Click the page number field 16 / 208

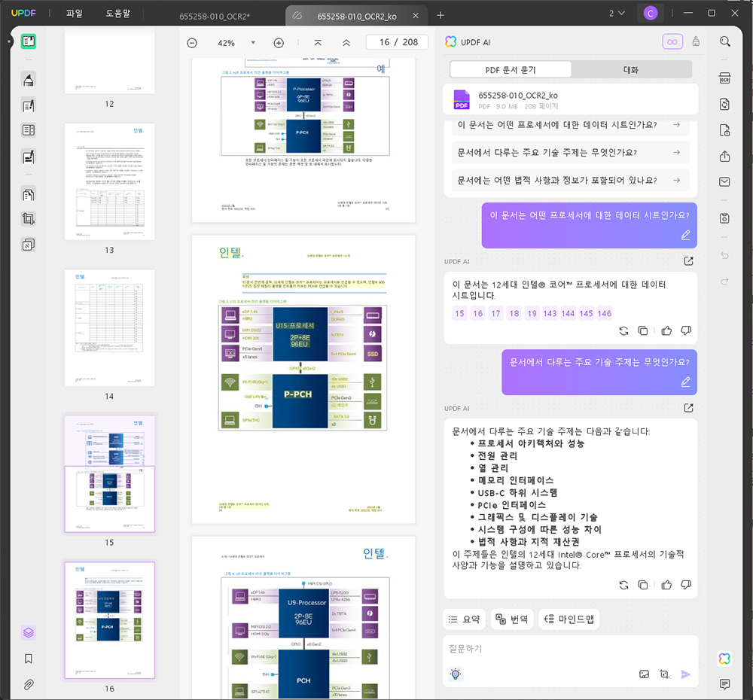tap(398, 42)
